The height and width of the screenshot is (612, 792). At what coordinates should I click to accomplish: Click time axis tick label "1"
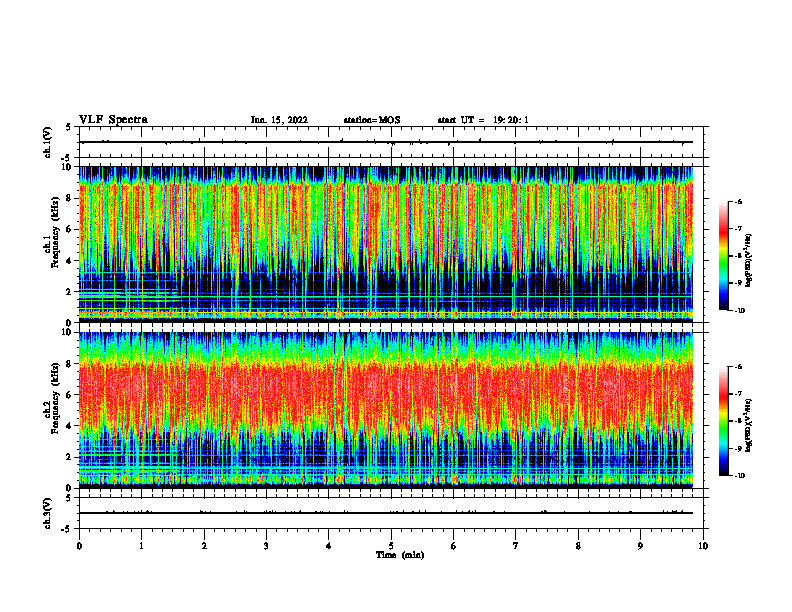click(x=142, y=546)
